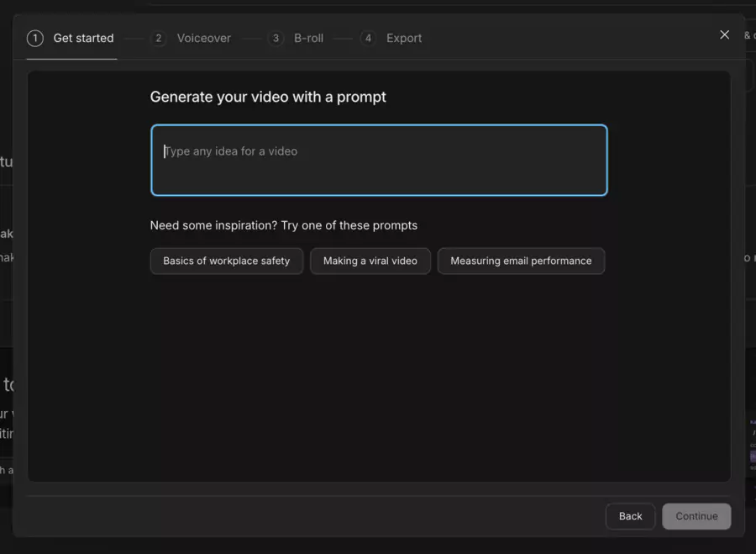Jump to the B-roll step

tap(308, 38)
